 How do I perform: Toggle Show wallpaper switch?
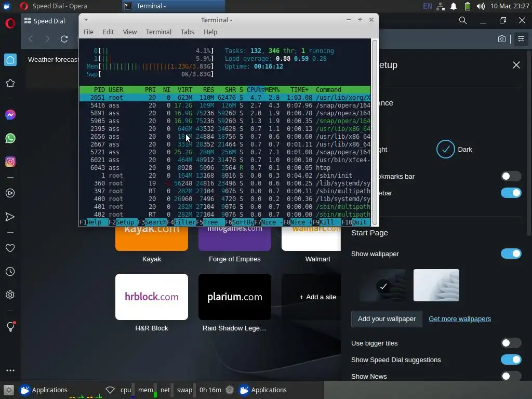tap(511, 254)
